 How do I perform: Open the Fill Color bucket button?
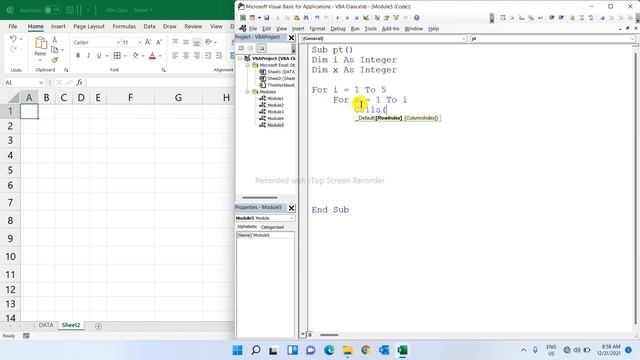pyautogui.click(x=135, y=56)
